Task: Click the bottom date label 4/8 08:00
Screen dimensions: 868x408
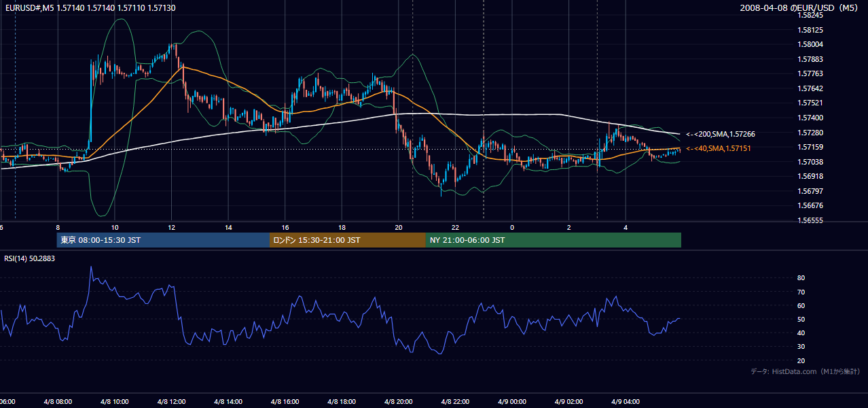Action: [57, 401]
